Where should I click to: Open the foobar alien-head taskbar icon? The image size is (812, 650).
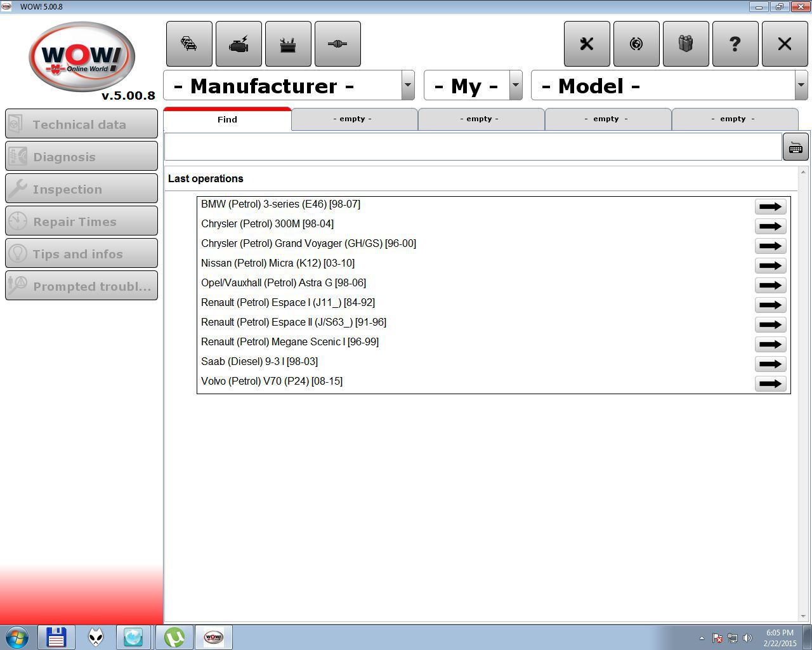click(x=95, y=637)
